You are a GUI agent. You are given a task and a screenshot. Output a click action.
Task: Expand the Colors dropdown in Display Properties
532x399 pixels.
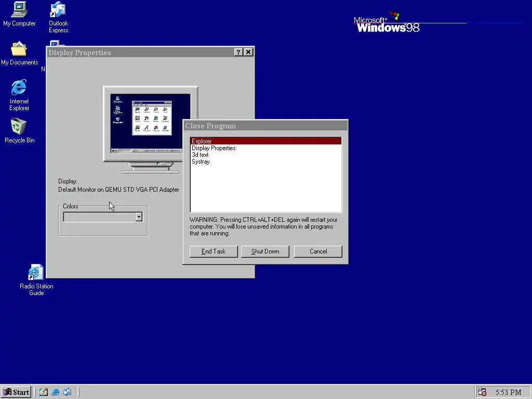pos(139,217)
